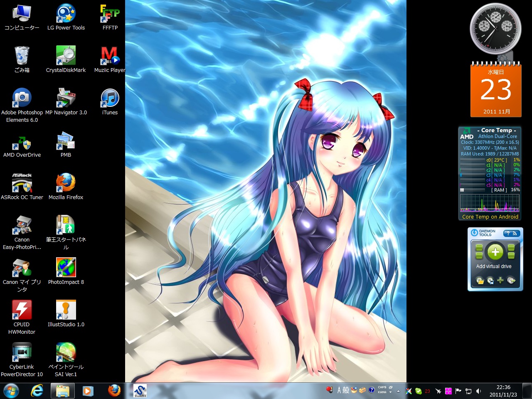Image resolution: width=532 pixels, height=399 pixels.
Task: Open Windows Explorer from the taskbar
Action: (x=63, y=391)
